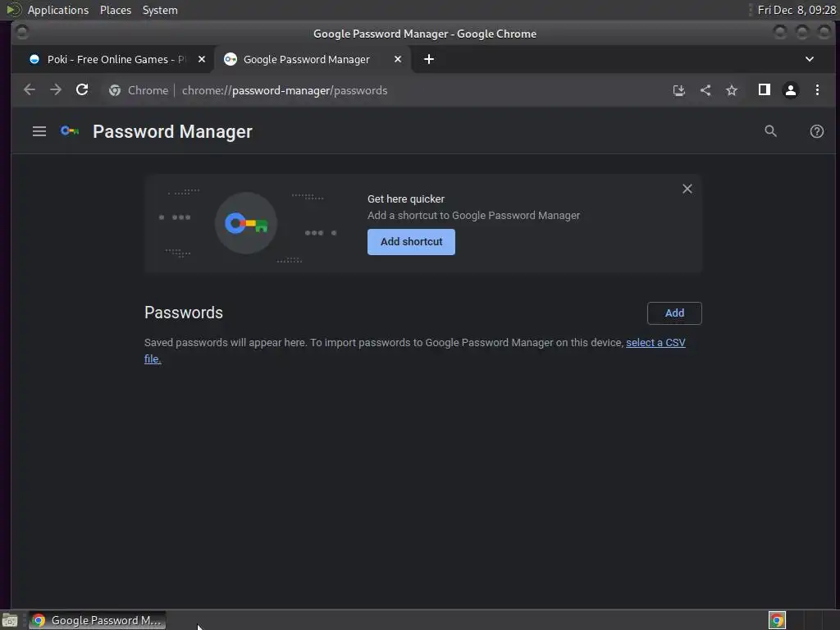
Task: Click 'Add a shortcut to Google Password Manager' text
Action: (473, 216)
